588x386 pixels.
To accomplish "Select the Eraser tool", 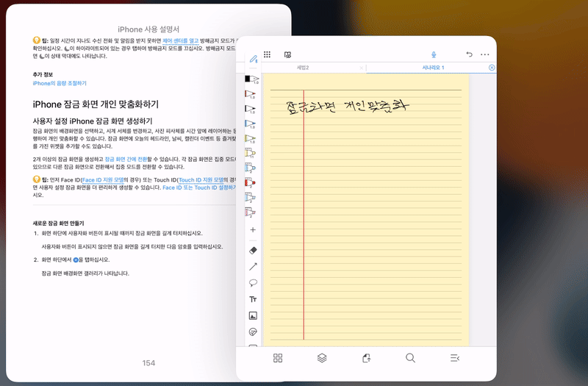I will [x=253, y=250].
